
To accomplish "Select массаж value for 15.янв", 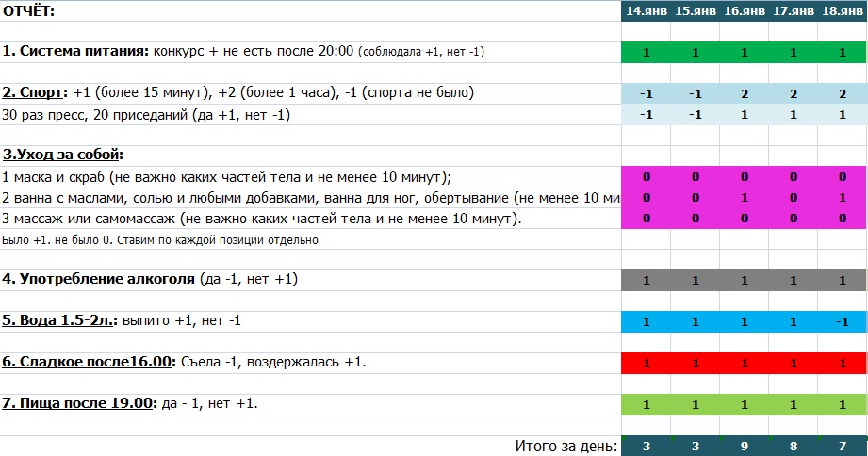I will pyautogui.click(x=696, y=218).
